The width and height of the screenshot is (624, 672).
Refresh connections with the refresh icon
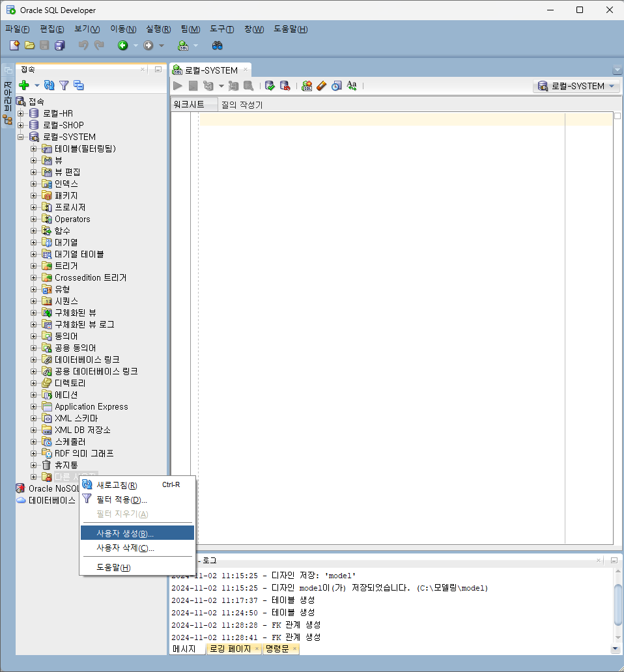pos(50,85)
